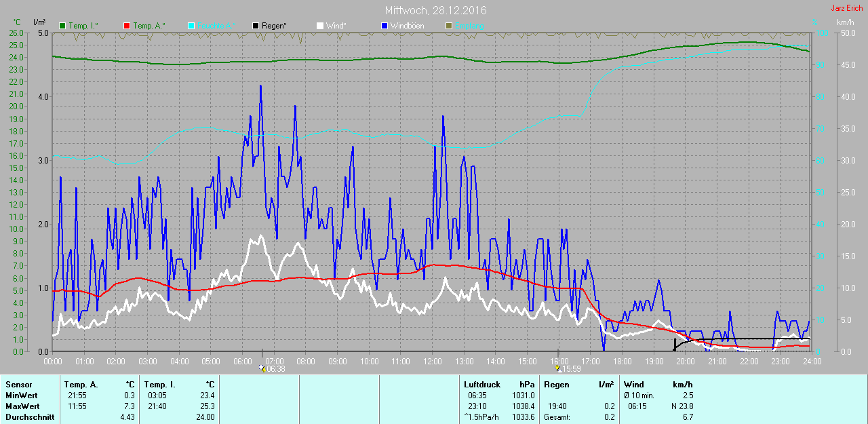Click the olive legend square after Windböen
The width and height of the screenshot is (868, 424).
click(448, 26)
